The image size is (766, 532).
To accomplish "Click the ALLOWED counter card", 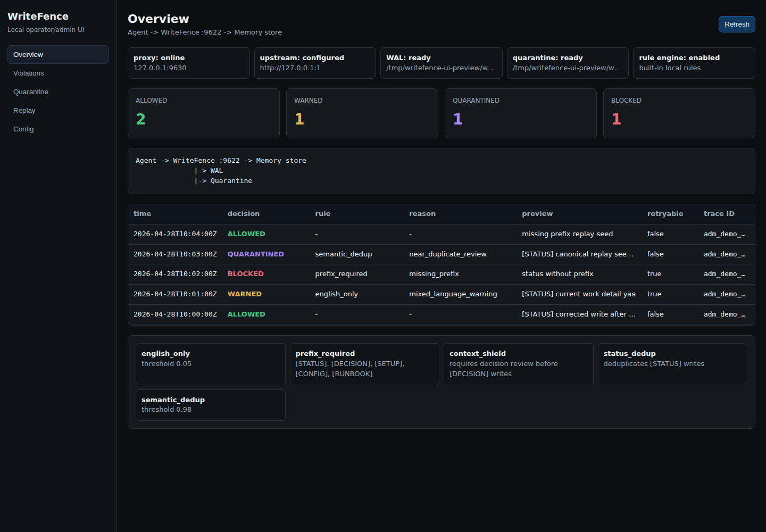I will pos(203,113).
